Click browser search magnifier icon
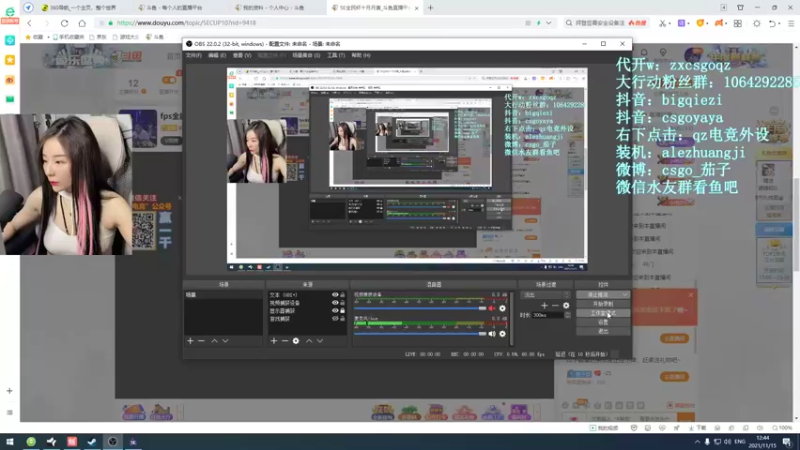This screenshot has width=800, height=450. [x=569, y=23]
